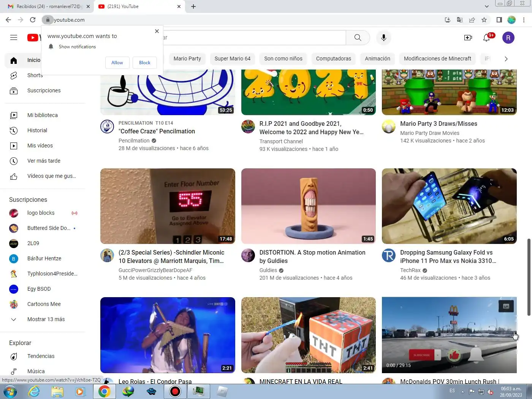Open Mario Party 3 Draws/Misses title
Image resolution: width=532 pixels, height=399 pixels.
439,123
